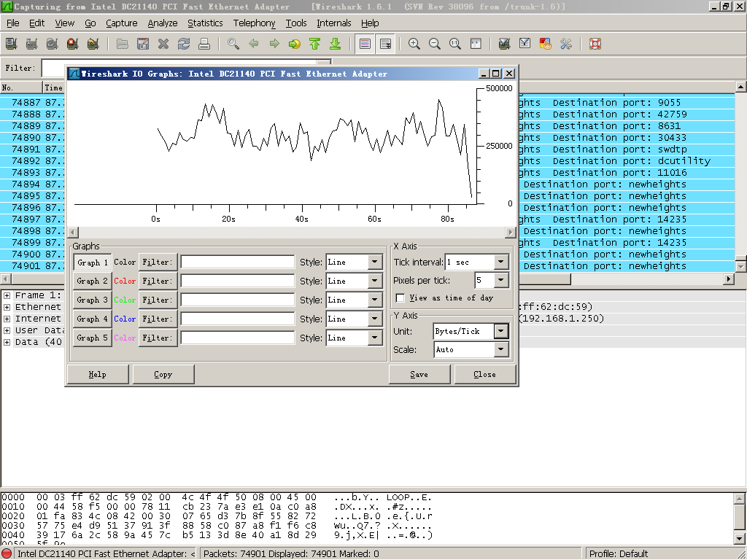
Task: Open the Statistics menu
Action: pos(205,23)
